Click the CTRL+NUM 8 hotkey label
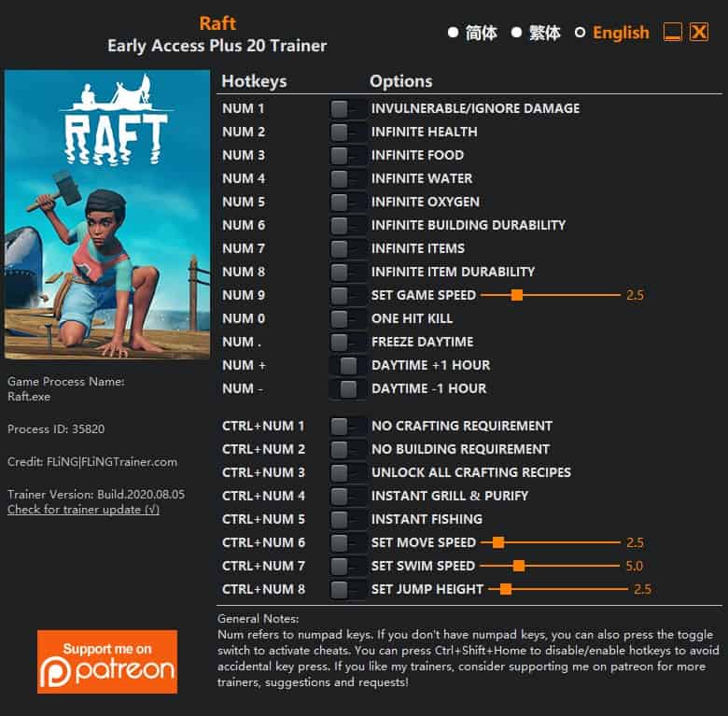The image size is (728, 716). (264, 590)
